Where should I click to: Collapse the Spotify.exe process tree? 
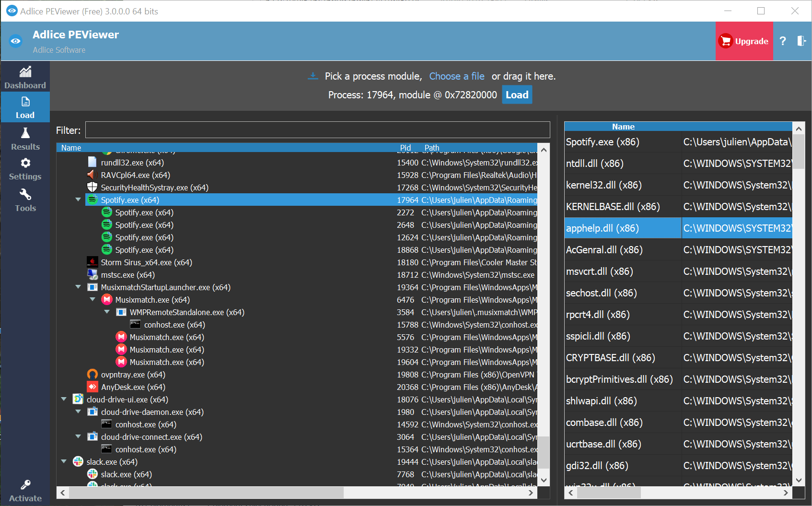coord(78,200)
